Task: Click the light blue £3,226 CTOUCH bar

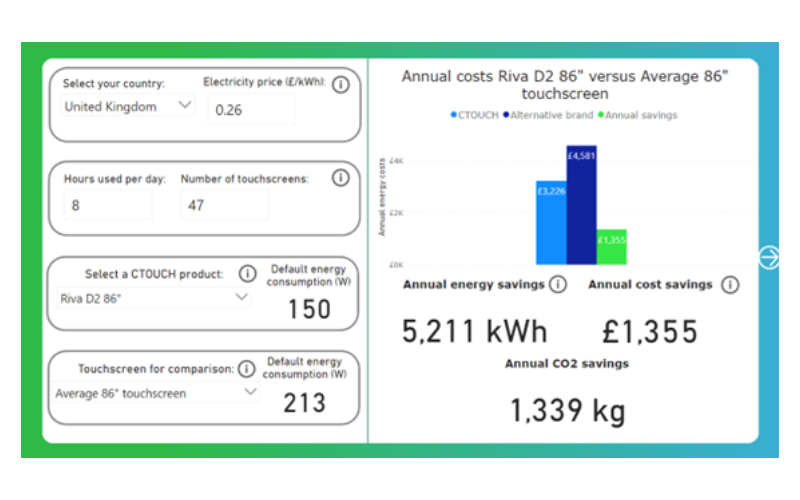Action: [x=551, y=222]
